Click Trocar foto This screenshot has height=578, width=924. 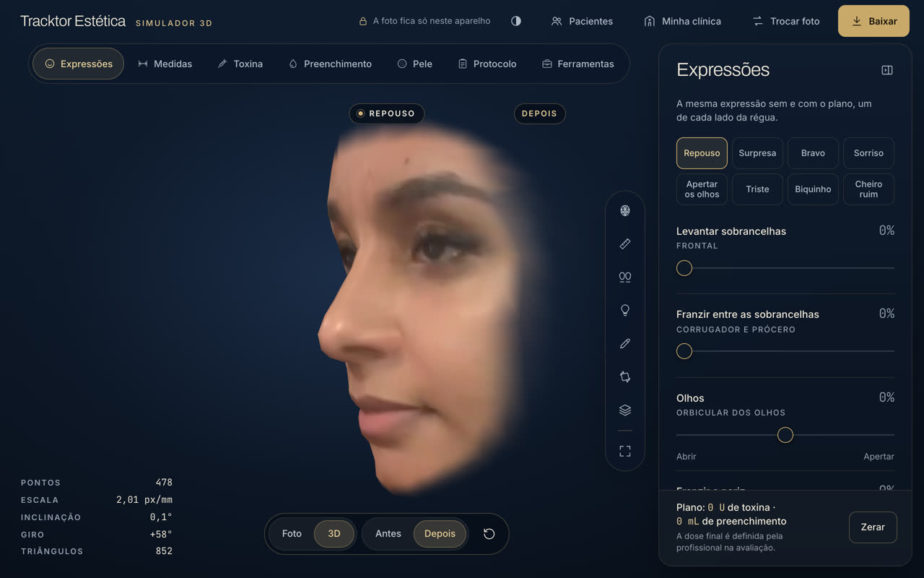pos(786,21)
